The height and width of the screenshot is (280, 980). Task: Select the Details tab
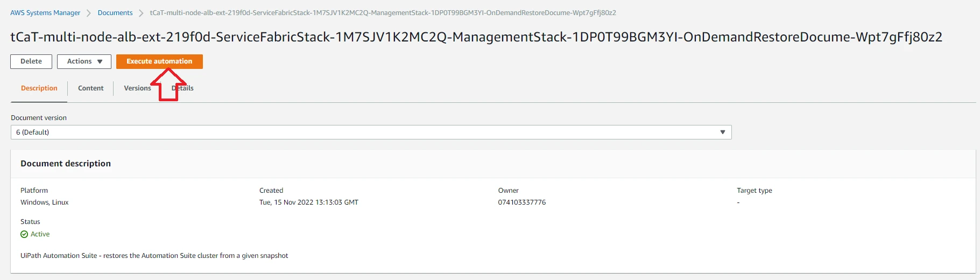tap(182, 88)
